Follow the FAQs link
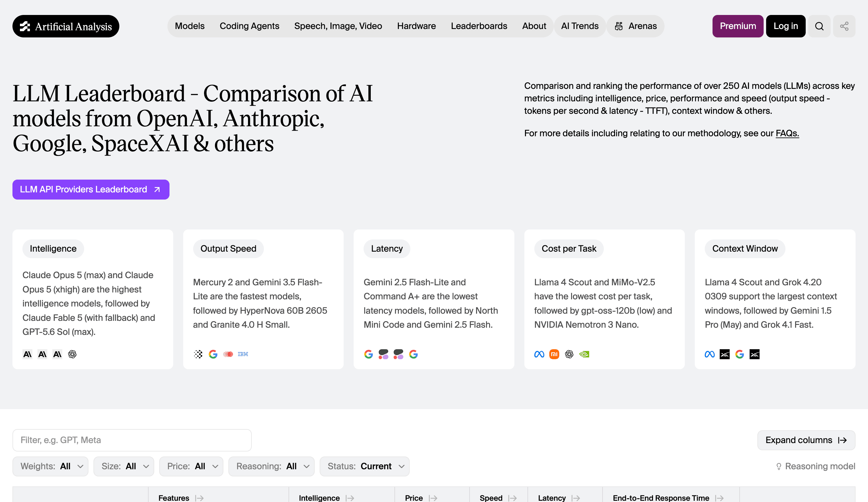 click(787, 133)
